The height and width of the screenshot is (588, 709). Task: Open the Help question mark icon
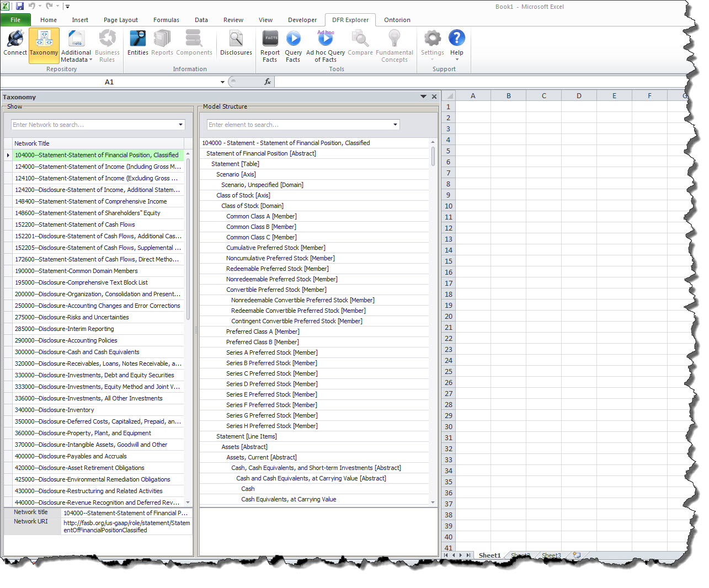(457, 38)
